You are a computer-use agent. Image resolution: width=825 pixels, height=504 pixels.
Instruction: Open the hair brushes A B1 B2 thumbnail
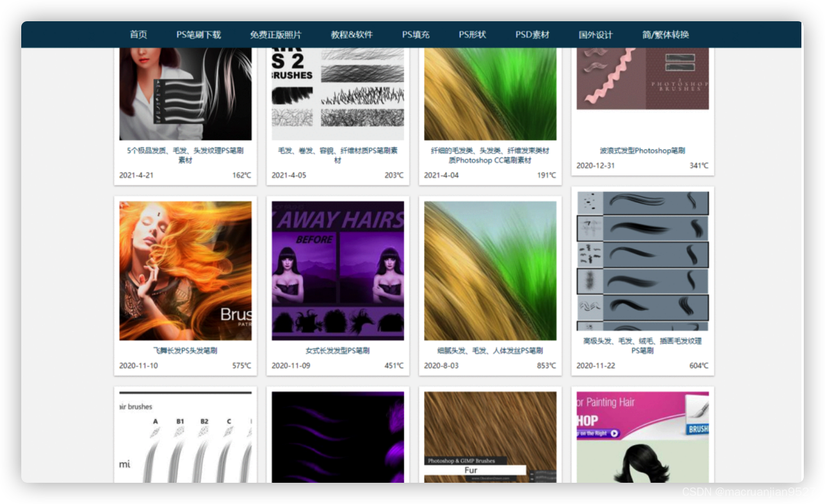[185, 437]
